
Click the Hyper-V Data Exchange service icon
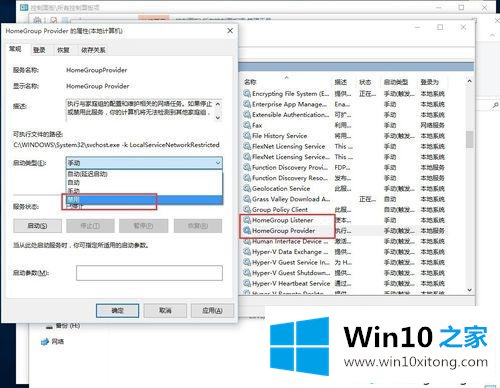coord(247,252)
